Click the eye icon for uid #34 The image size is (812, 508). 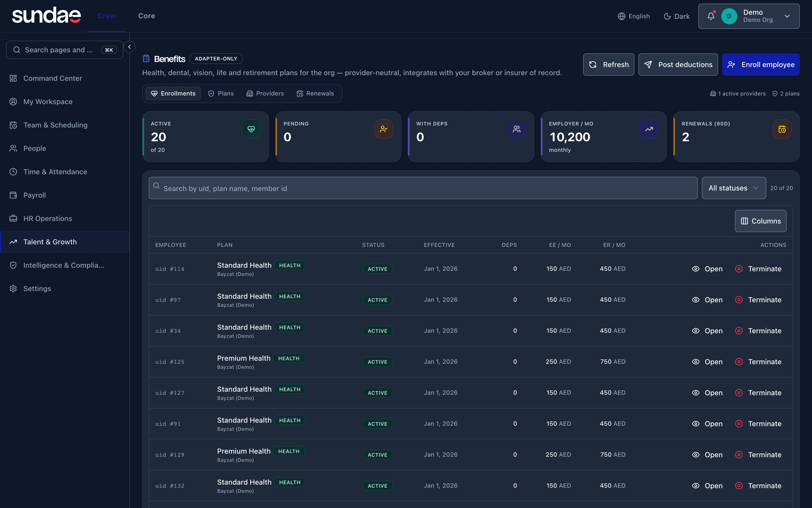[x=696, y=331]
